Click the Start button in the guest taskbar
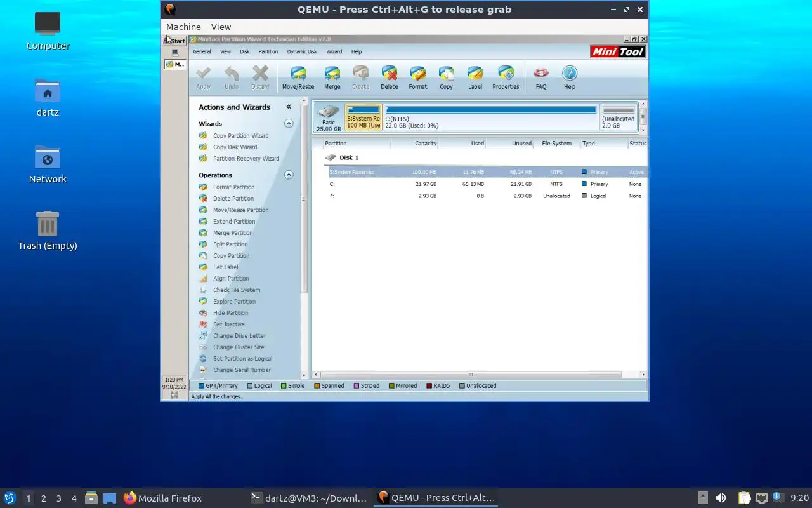Image resolution: width=812 pixels, height=508 pixels. tap(174, 41)
